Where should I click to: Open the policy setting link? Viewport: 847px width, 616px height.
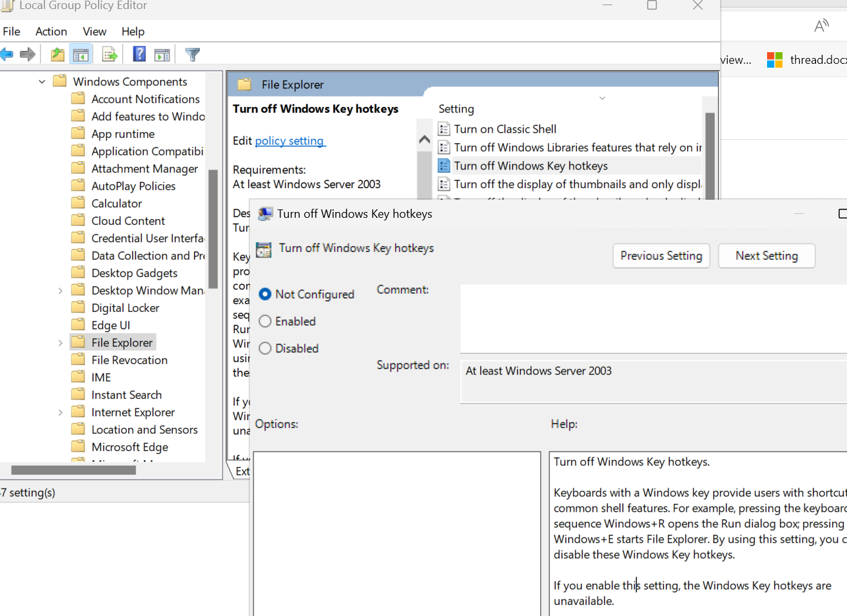[291, 140]
